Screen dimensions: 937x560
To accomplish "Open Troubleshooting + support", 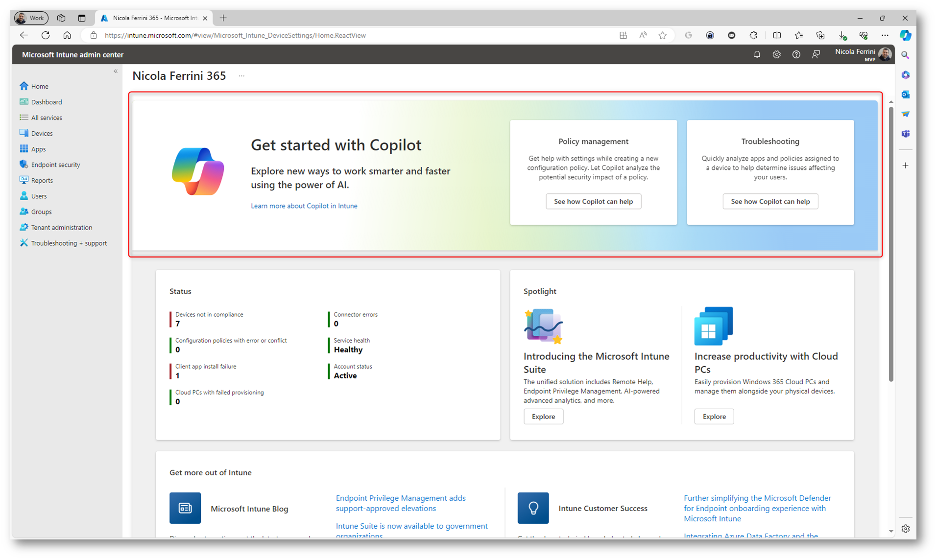I will (63, 243).
